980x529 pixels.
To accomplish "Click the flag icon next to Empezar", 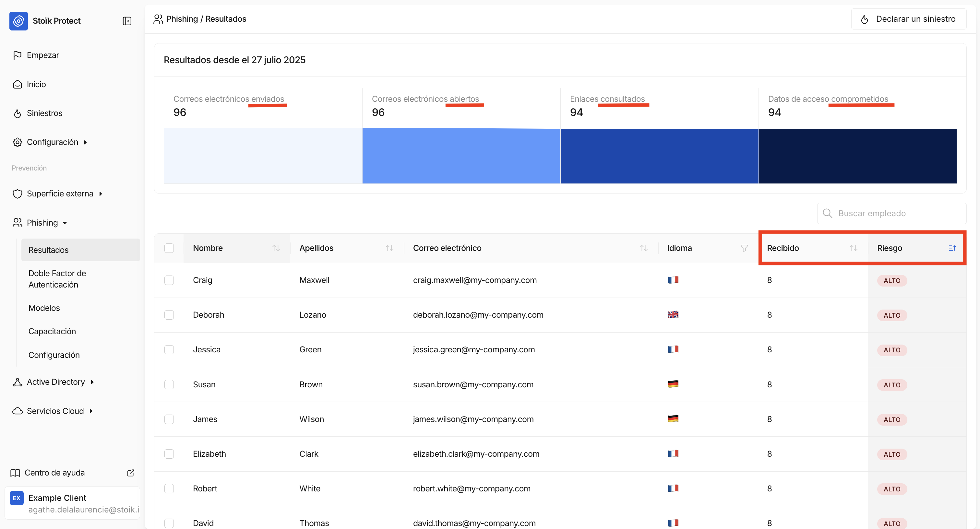I will click(x=17, y=55).
